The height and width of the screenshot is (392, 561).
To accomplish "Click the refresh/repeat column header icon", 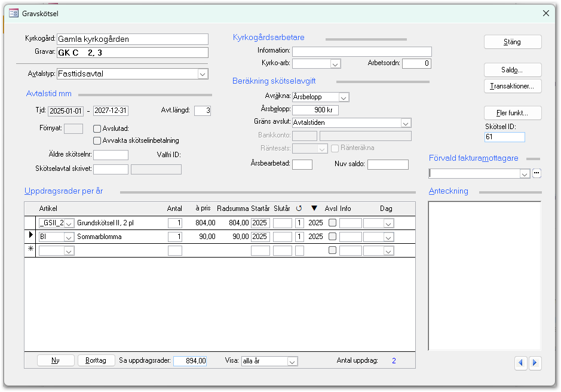I will pyautogui.click(x=299, y=209).
